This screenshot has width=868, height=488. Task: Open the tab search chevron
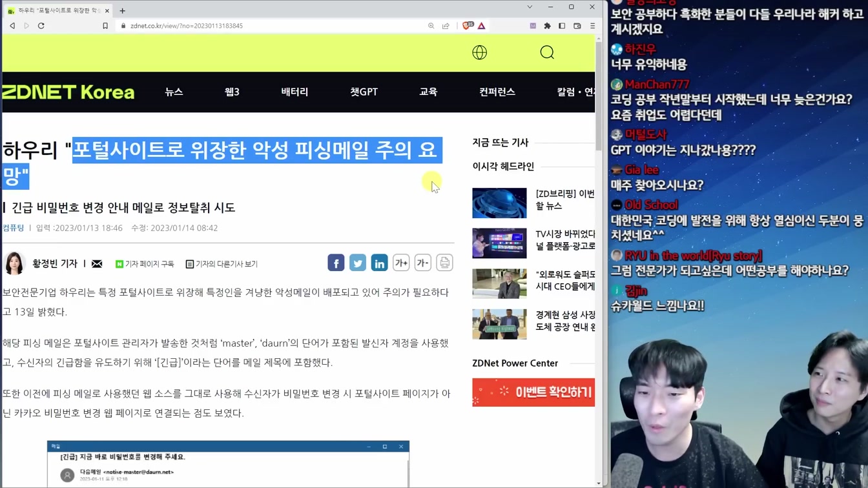530,7
